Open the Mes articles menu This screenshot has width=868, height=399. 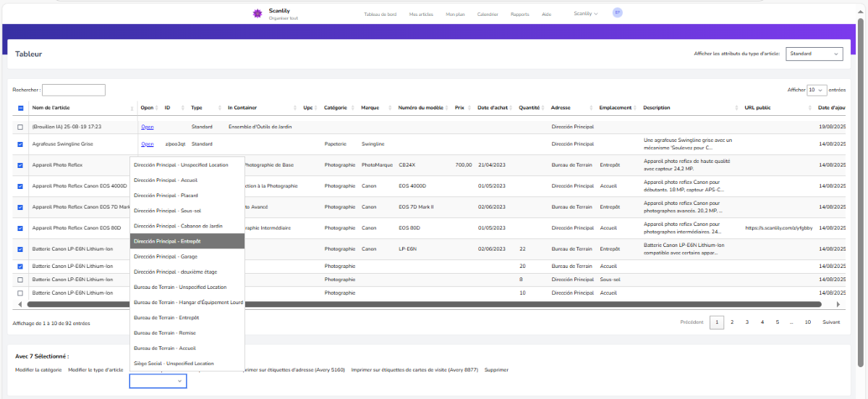[x=420, y=14]
